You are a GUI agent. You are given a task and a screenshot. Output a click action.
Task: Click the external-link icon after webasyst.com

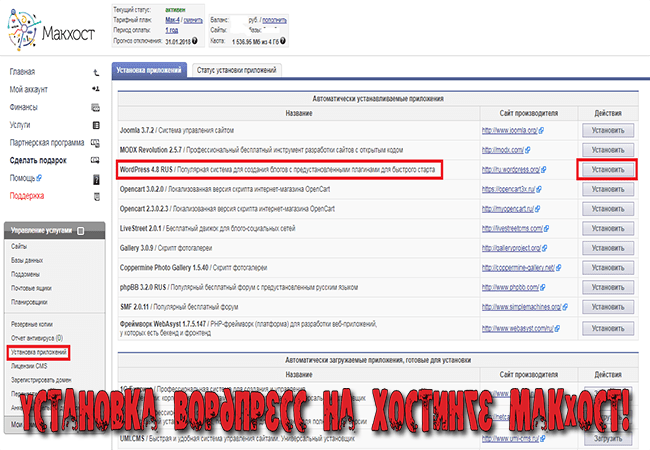coord(558,328)
